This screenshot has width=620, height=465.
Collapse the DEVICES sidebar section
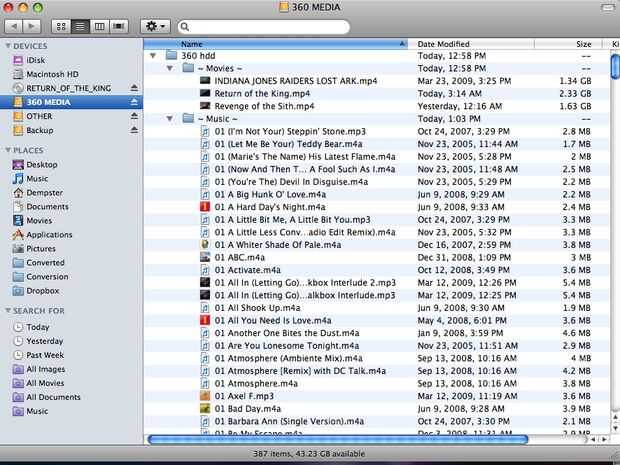click(8, 46)
